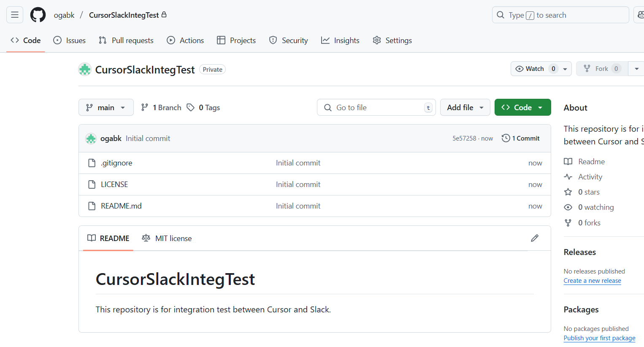Open the Issues section
644x347 pixels.
point(69,40)
